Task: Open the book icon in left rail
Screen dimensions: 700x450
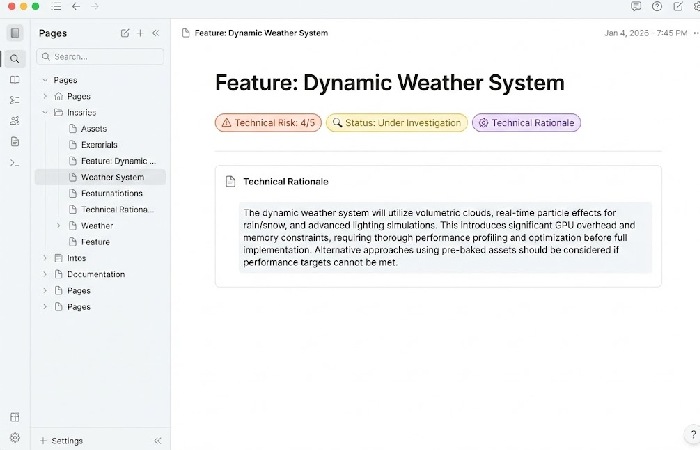Action: (x=15, y=80)
